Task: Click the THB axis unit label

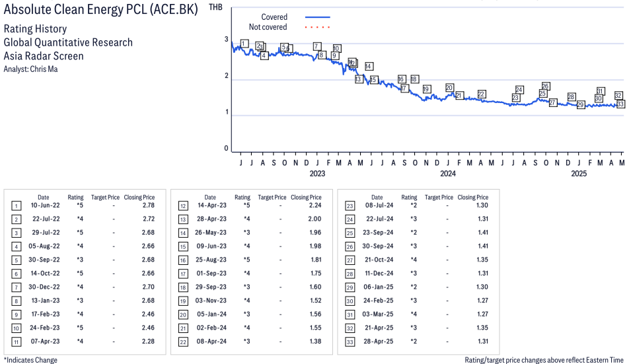Action: point(215,7)
